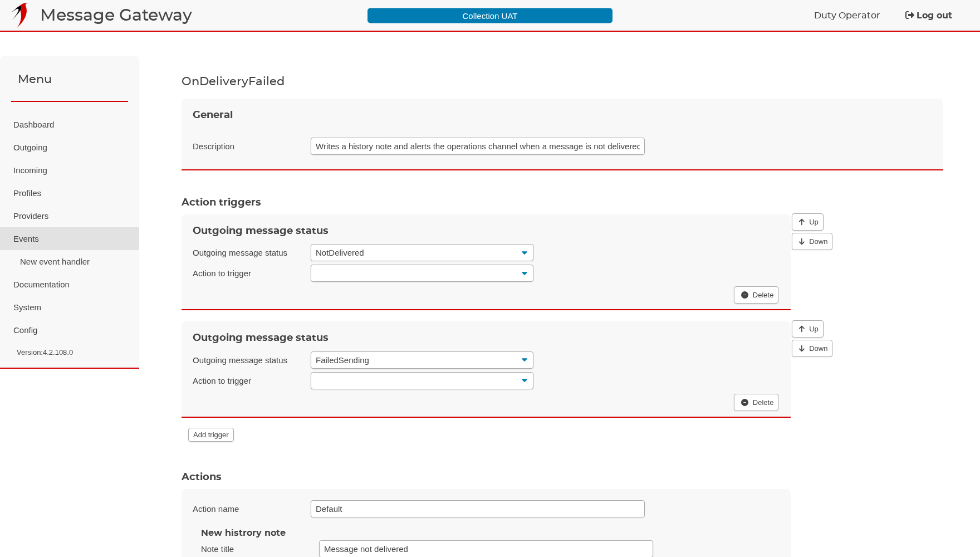Open the FailedSending status dropdown
This screenshot has width=980, height=557.
coord(422,360)
